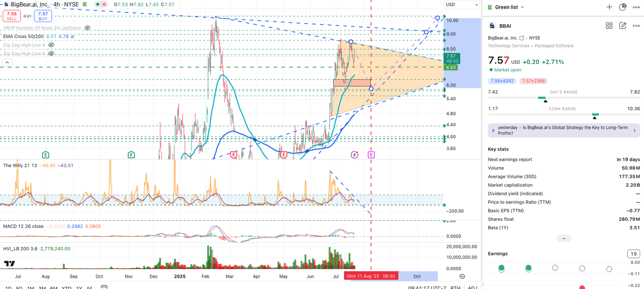Click the TradingView logo on the chart

click(9, 263)
